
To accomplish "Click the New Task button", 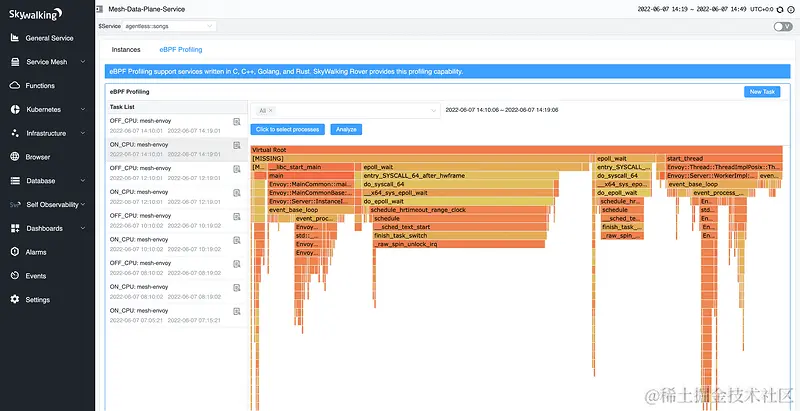I will pos(762,92).
